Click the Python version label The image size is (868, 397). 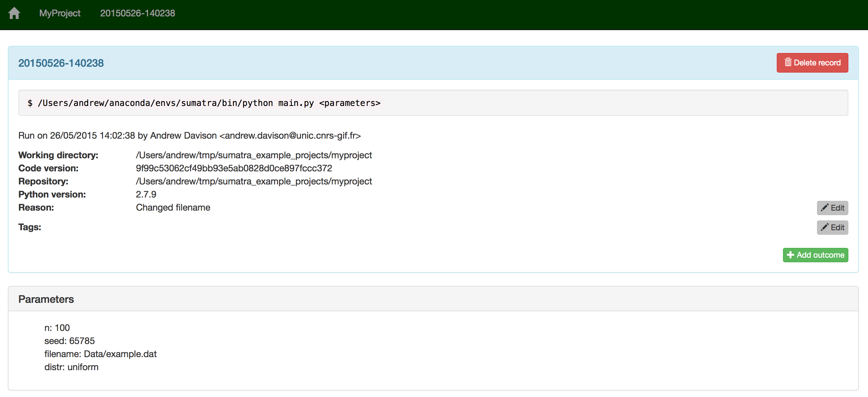tap(52, 195)
